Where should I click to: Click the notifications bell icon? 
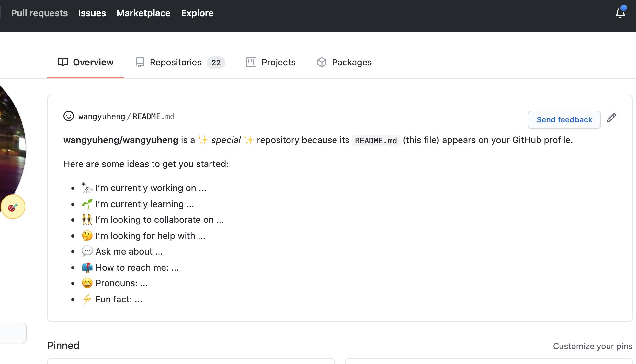click(620, 13)
